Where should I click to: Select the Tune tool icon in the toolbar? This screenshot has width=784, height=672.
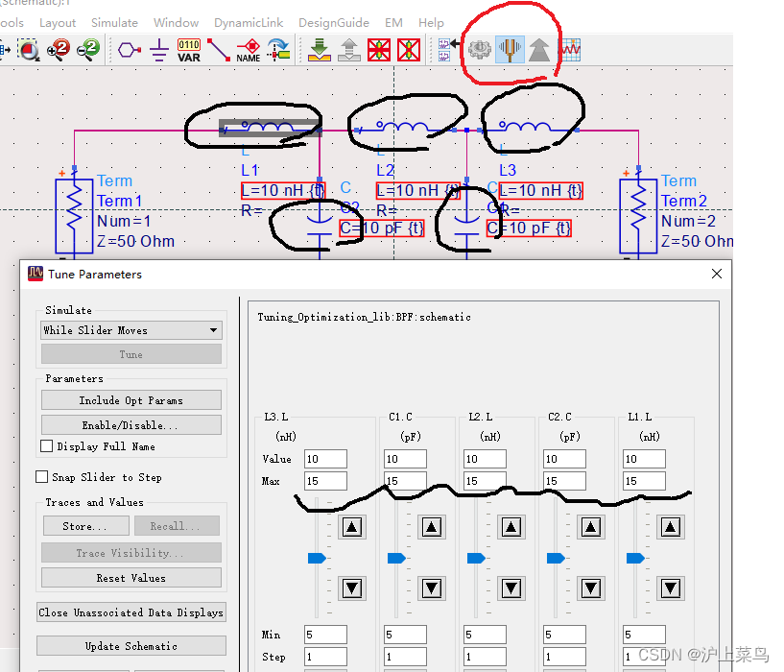tap(510, 49)
